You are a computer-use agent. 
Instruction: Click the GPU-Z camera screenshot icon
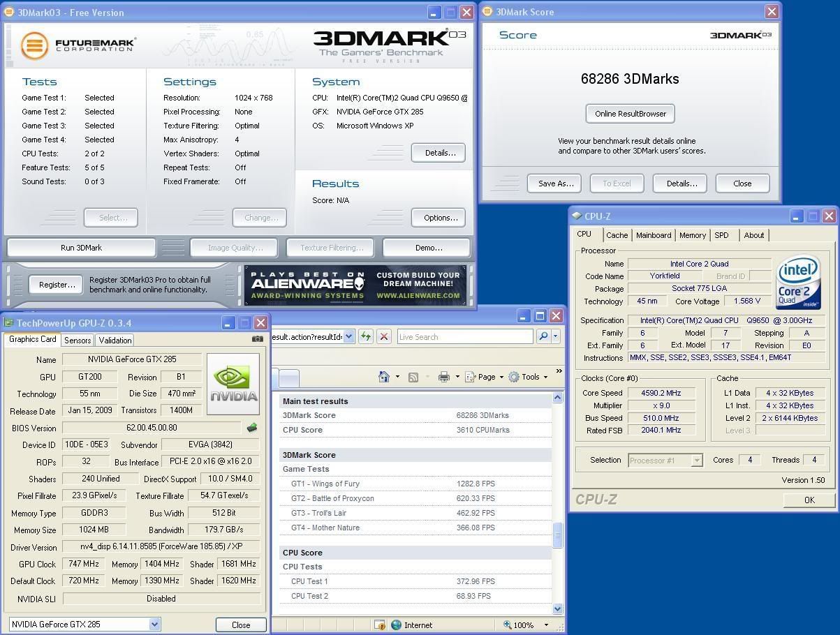(x=258, y=339)
